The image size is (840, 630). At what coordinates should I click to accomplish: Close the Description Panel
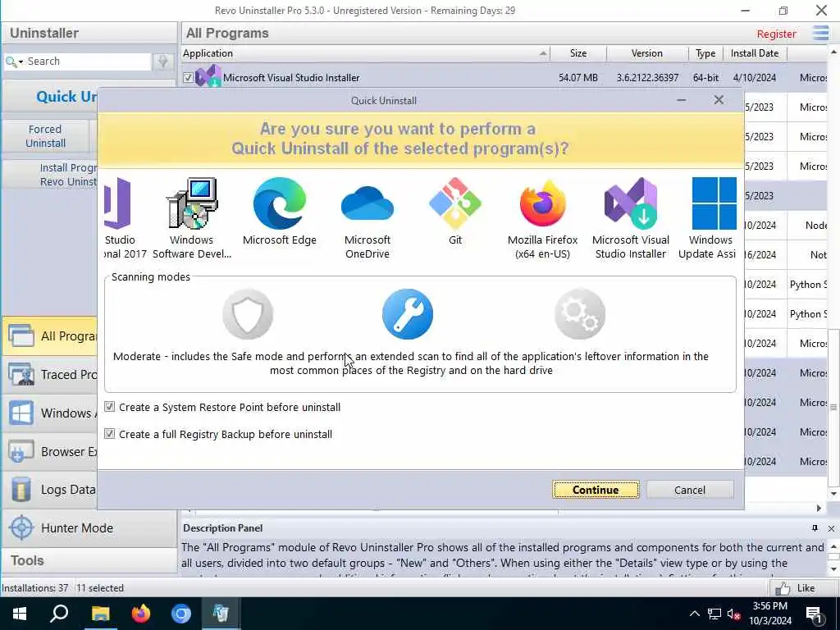pyautogui.click(x=831, y=529)
